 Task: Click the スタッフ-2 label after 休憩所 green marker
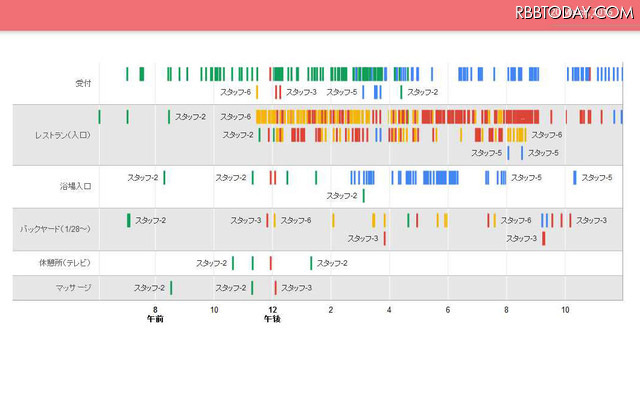click(x=332, y=263)
